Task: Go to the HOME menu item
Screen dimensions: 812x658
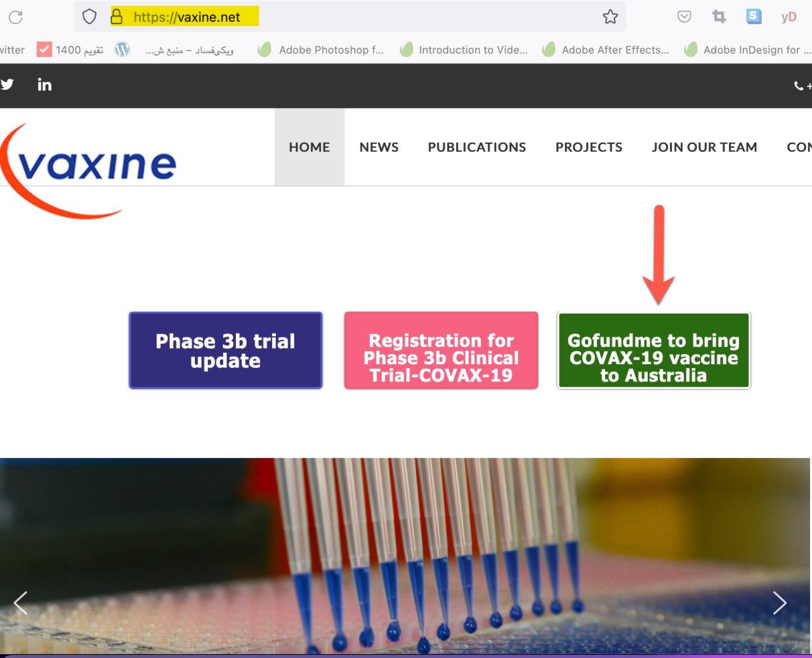Action: pyautogui.click(x=310, y=147)
